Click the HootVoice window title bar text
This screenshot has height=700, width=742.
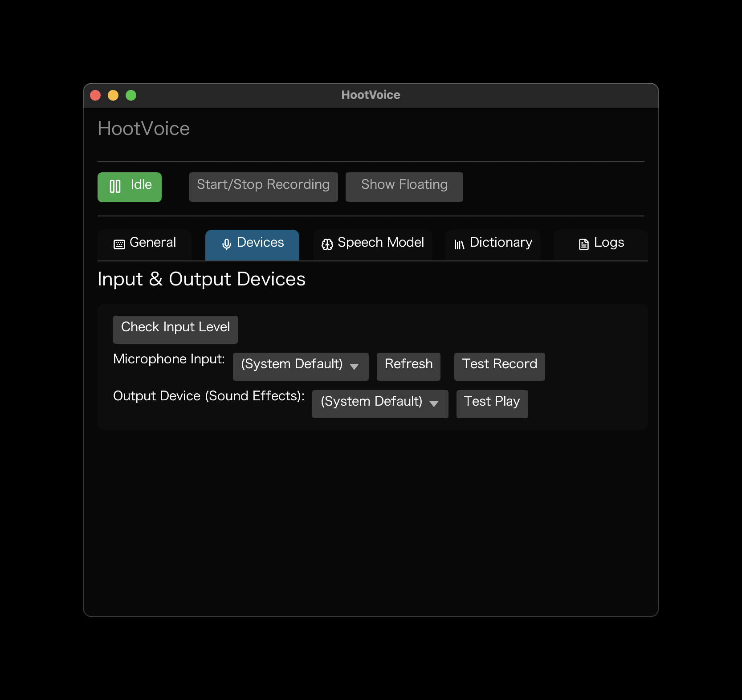(x=371, y=95)
